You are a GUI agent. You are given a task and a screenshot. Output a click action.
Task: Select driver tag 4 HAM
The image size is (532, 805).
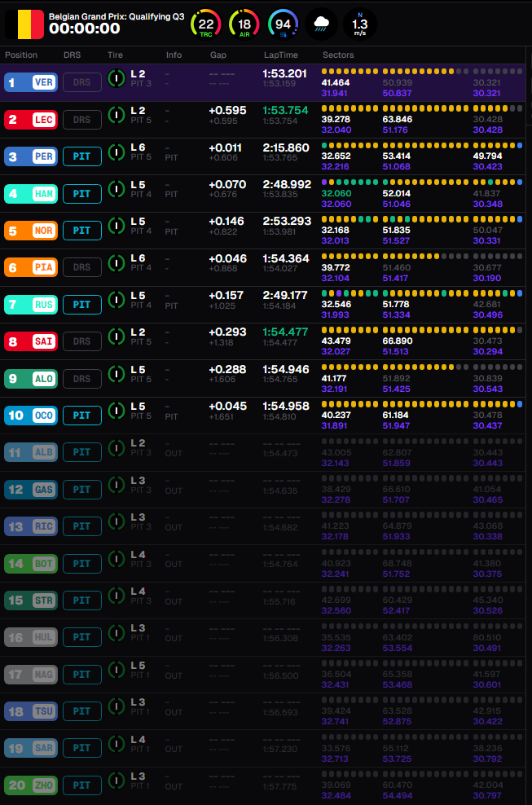point(31,194)
